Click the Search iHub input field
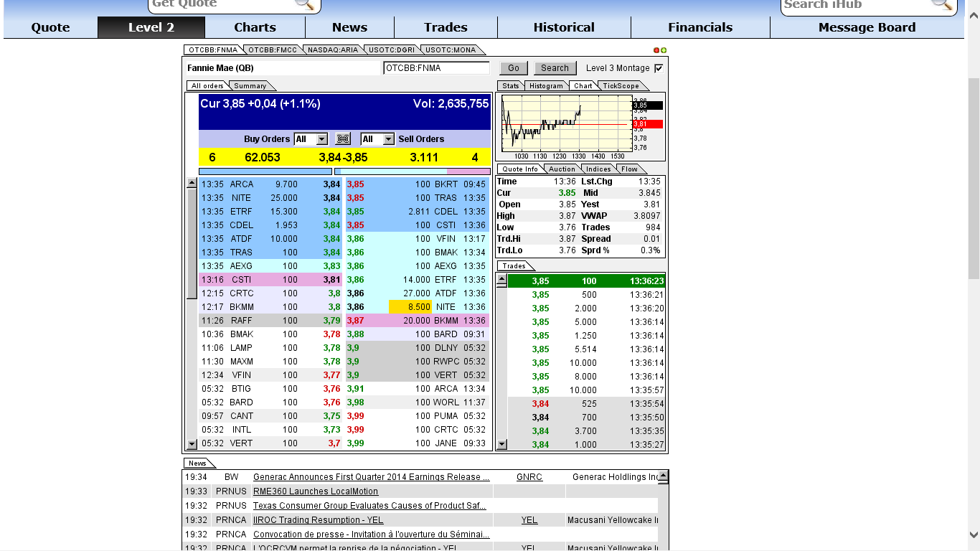The image size is (980, 551). click(856, 4)
